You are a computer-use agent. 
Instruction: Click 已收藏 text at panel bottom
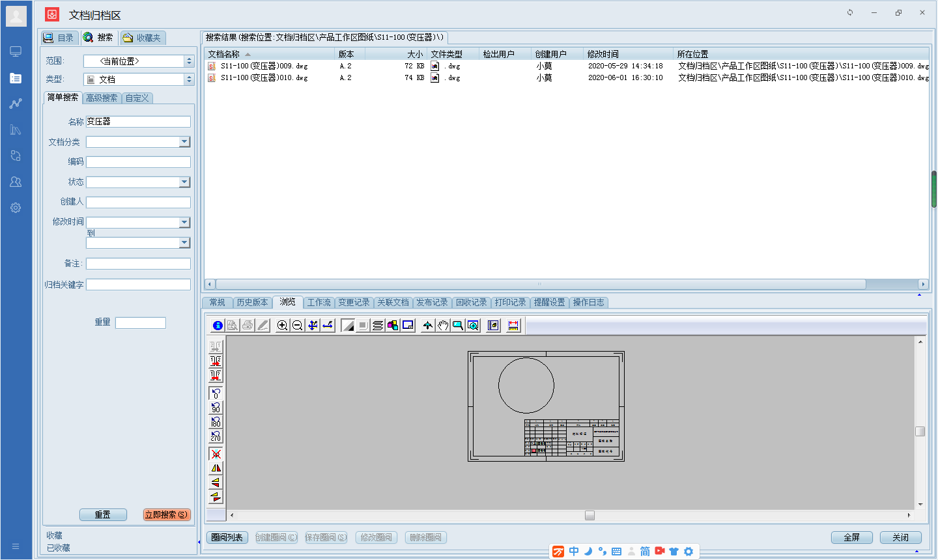click(x=59, y=548)
